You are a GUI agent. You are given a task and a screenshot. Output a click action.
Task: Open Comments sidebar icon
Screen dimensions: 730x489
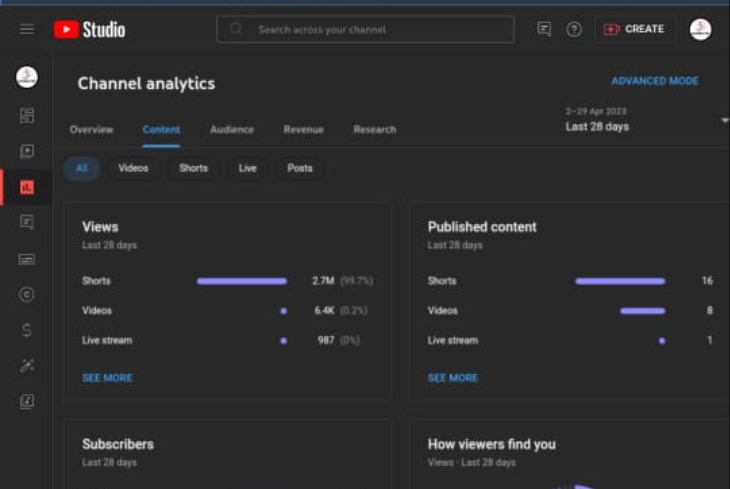point(27,222)
